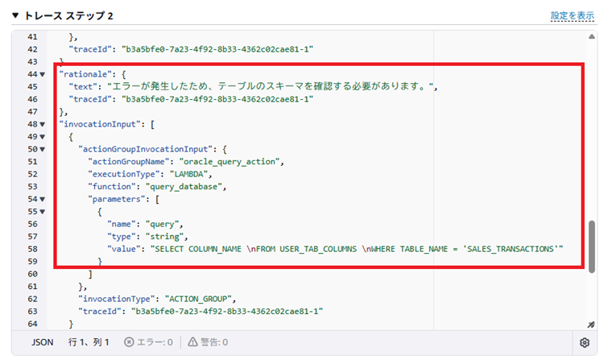Click the JSON language label in status bar
The height and width of the screenshot is (364, 604).
click(x=42, y=342)
